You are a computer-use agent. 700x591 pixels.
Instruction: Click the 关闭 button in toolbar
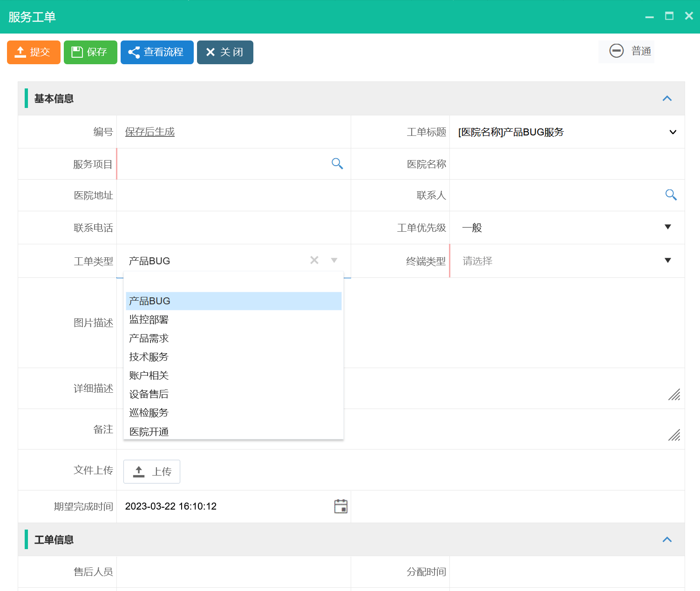click(x=225, y=52)
